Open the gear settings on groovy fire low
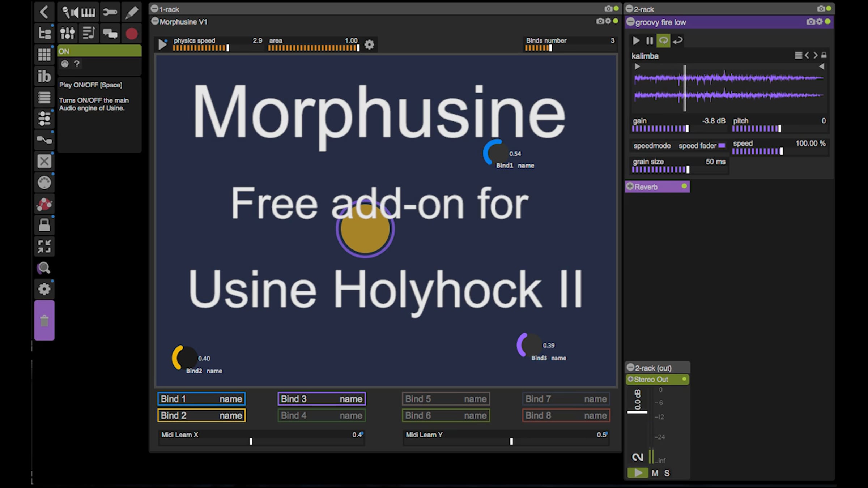This screenshot has width=868, height=488. click(819, 22)
